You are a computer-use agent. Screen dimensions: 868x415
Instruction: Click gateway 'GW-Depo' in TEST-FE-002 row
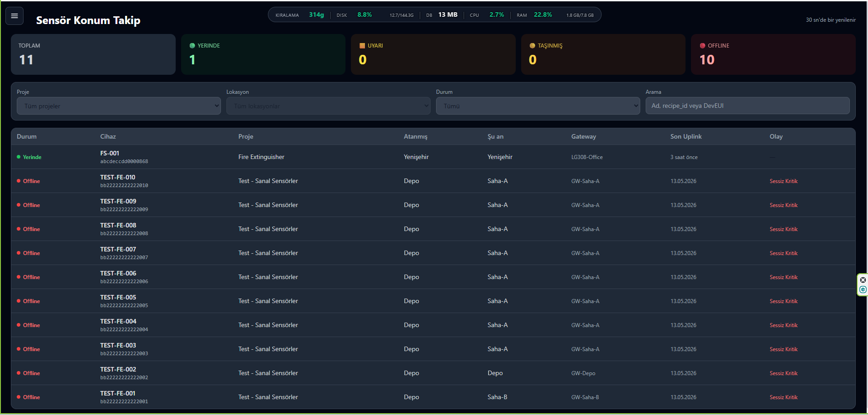(x=583, y=373)
